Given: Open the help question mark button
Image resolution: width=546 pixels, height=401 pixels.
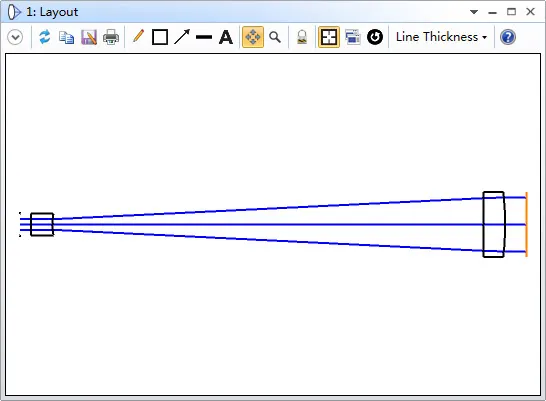Looking at the screenshot, I should click(x=508, y=37).
